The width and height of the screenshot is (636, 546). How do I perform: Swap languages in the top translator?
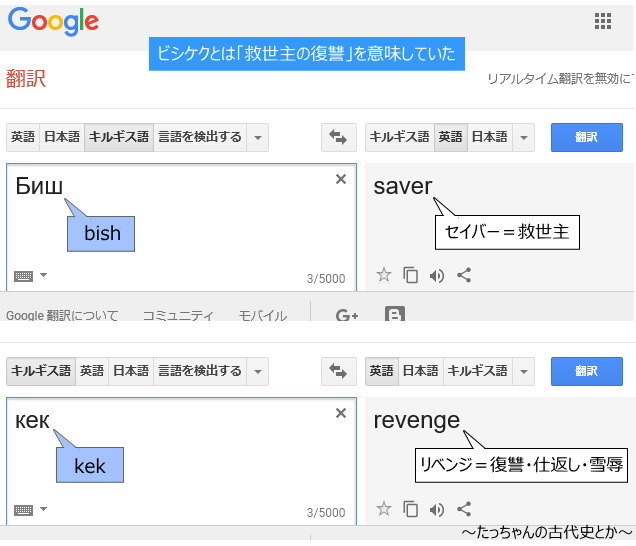[x=339, y=137]
